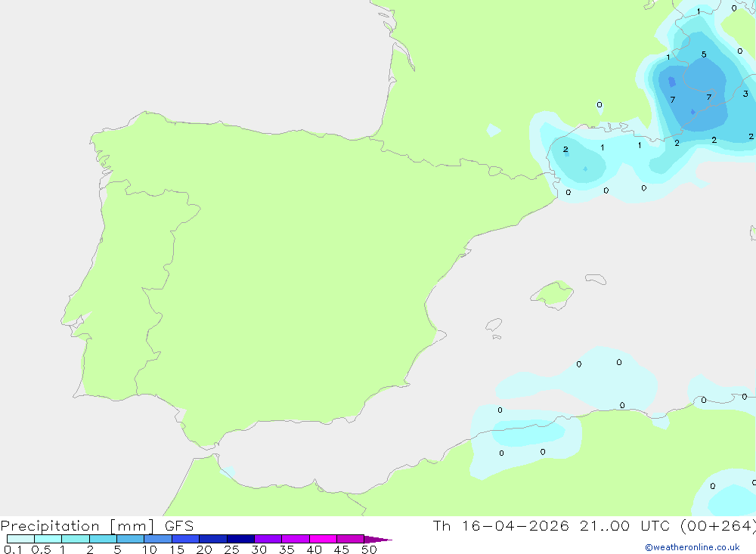This screenshot has height=554, width=756.
Task: Select the 2–5 mm legend color swatch
Action: [x=103, y=539]
